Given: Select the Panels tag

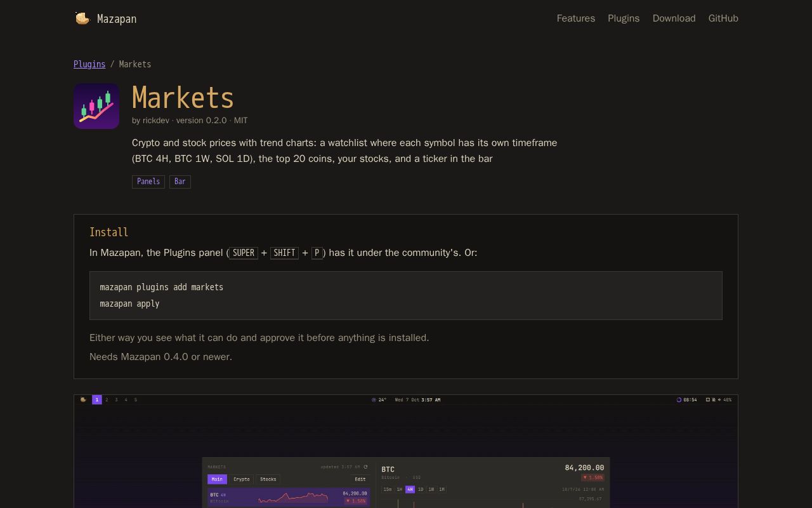Looking at the screenshot, I should click(148, 182).
